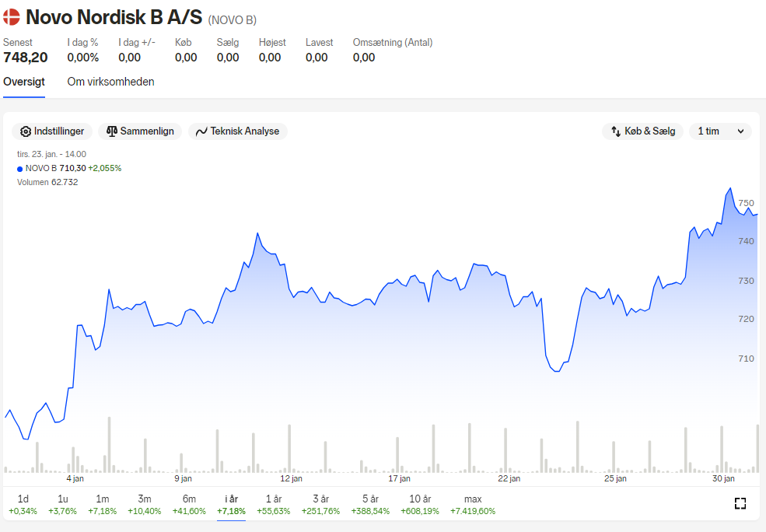
Task: Click the Lavest label
Action: point(319,43)
